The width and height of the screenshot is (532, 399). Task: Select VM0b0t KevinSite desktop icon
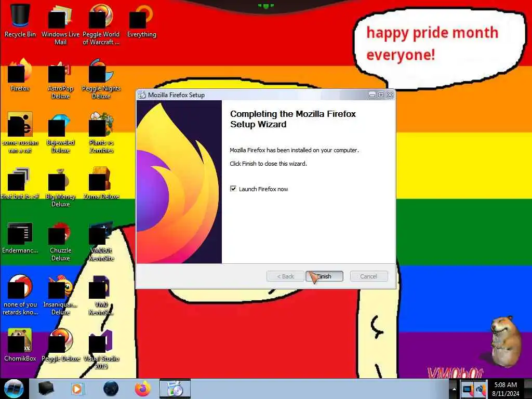[101, 241]
